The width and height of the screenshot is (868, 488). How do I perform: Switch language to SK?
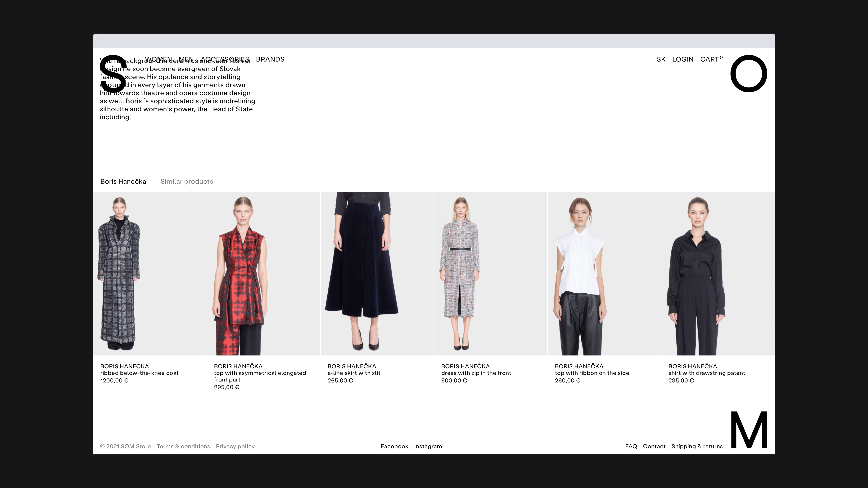(661, 59)
